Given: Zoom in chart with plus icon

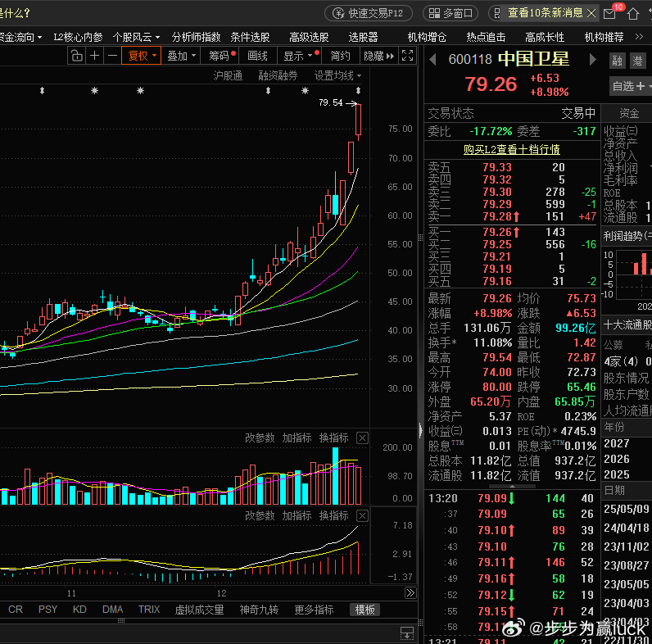Looking at the screenshot, I should pyautogui.click(x=95, y=56).
